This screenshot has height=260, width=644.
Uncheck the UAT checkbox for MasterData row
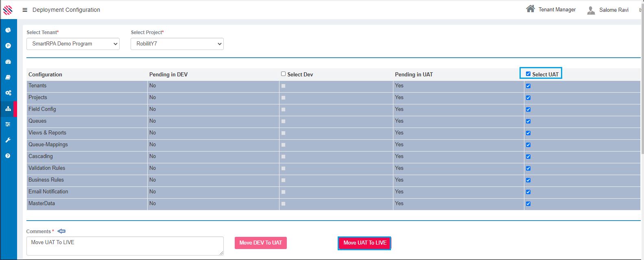(528, 204)
